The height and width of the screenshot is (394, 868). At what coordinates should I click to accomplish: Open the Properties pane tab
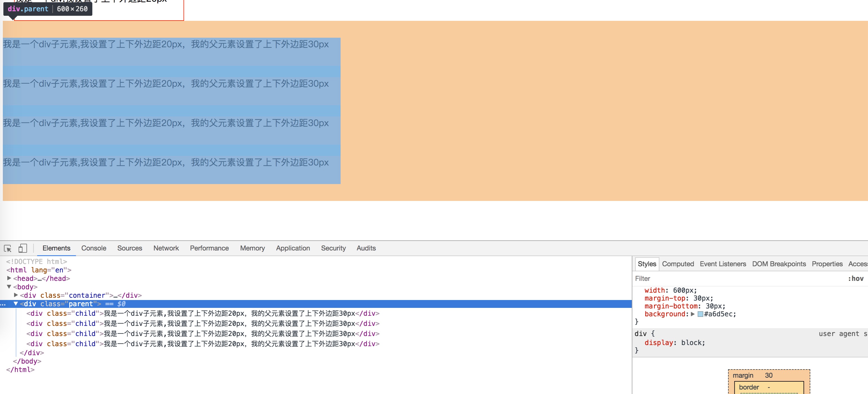(x=827, y=264)
